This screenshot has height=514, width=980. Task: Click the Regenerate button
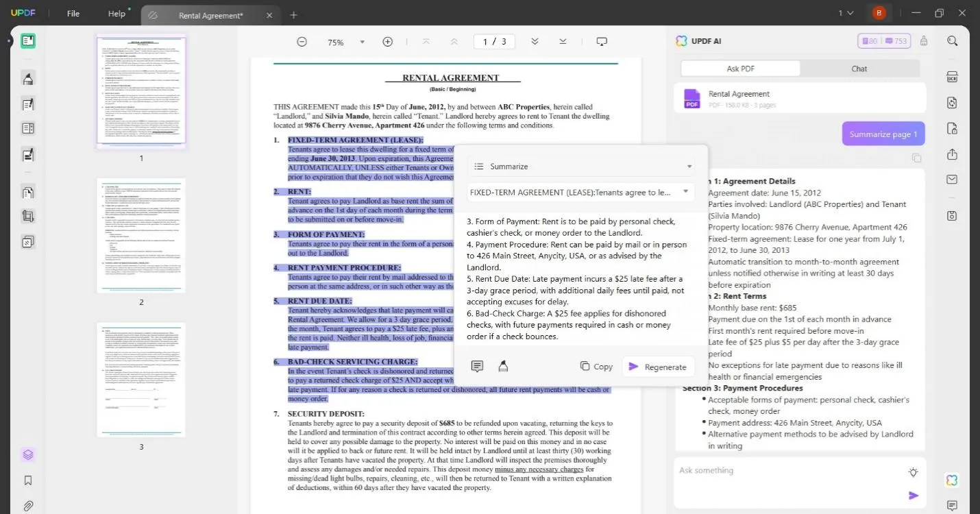(x=657, y=367)
